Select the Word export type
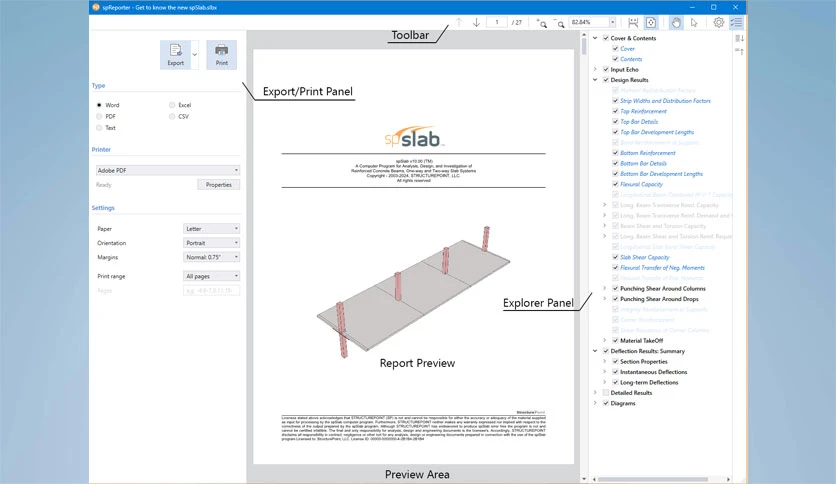The image size is (836, 484). pos(99,105)
